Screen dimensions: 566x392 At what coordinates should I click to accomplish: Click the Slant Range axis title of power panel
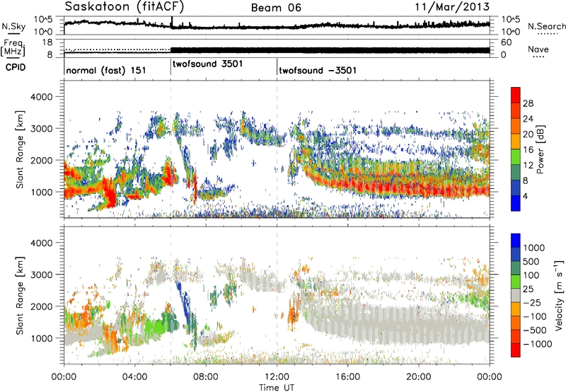[20, 149]
